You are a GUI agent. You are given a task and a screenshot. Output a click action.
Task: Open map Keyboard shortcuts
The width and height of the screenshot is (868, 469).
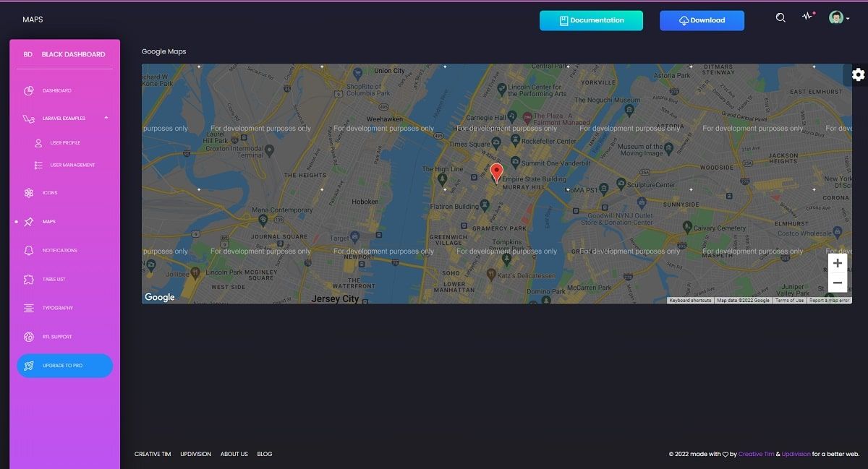(690, 301)
